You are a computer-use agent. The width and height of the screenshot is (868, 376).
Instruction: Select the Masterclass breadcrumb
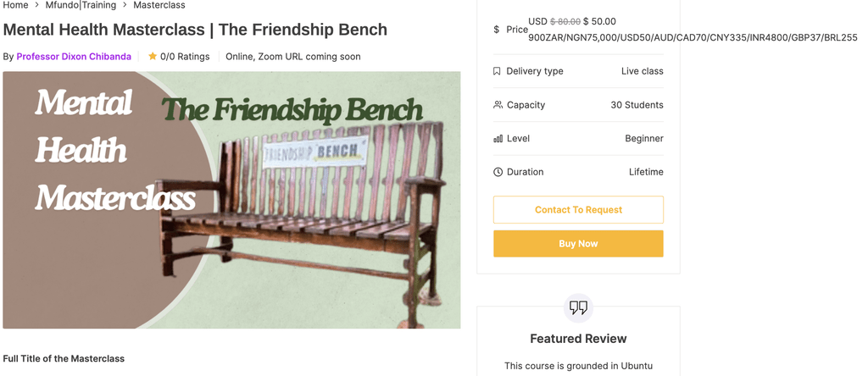159,5
